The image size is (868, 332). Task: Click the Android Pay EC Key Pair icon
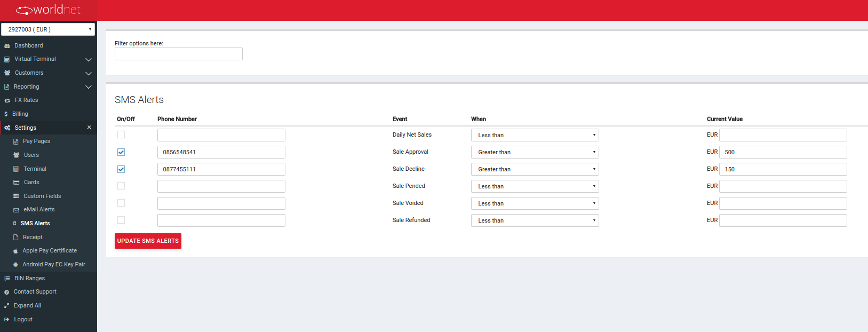[x=15, y=265]
